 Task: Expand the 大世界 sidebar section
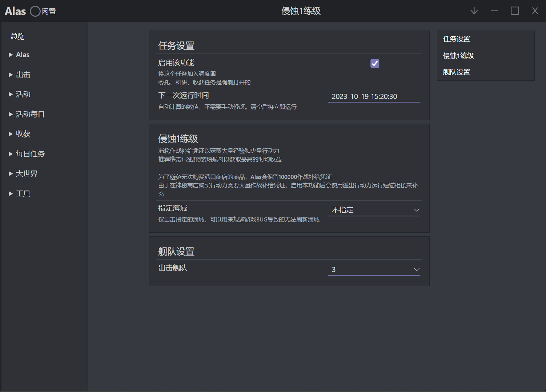(27, 173)
